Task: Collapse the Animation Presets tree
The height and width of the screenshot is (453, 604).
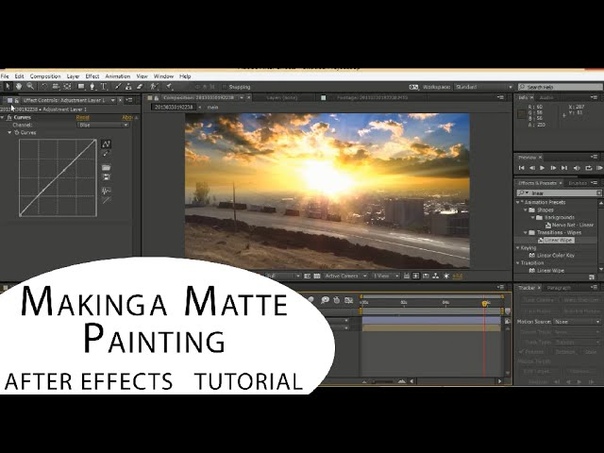Action: coord(518,202)
